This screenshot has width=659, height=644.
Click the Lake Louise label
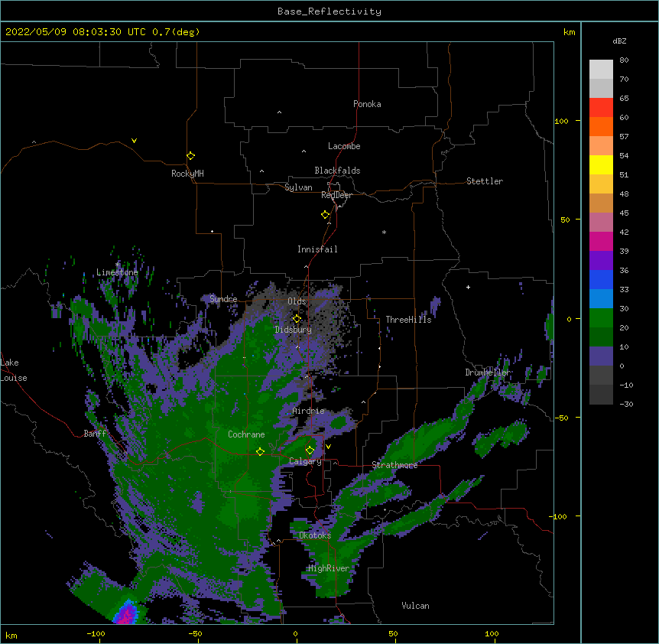pos(14,370)
